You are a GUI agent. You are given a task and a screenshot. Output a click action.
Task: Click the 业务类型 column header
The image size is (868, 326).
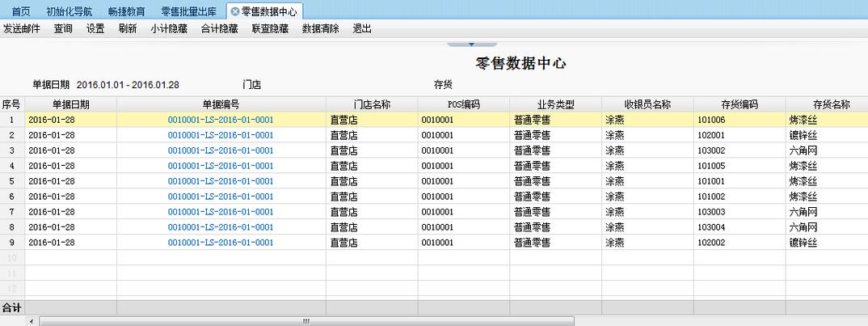click(x=556, y=104)
